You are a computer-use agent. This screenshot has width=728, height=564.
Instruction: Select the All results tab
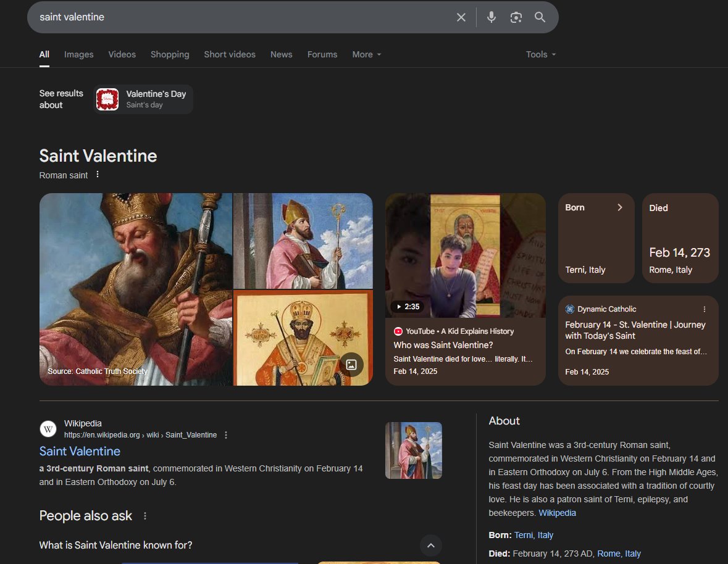click(44, 54)
